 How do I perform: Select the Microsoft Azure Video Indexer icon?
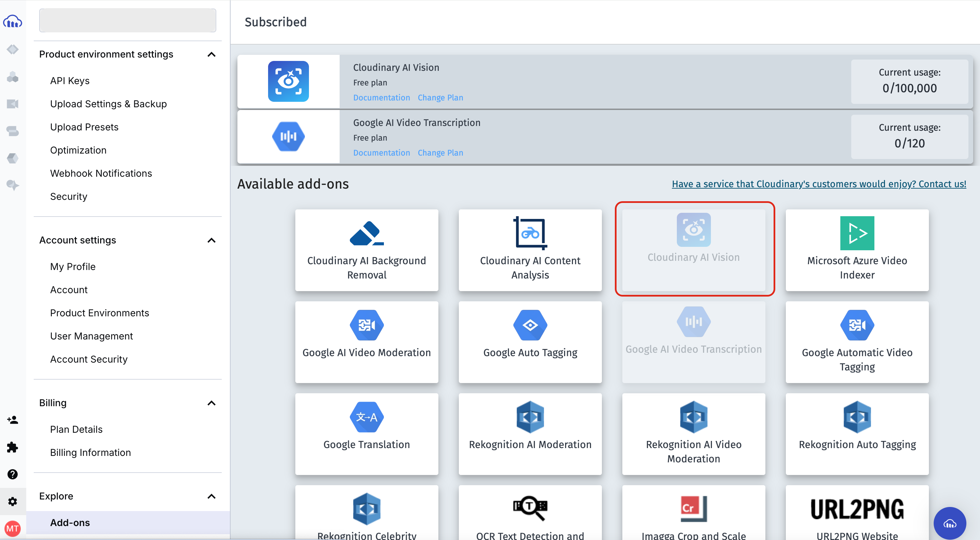857,233
